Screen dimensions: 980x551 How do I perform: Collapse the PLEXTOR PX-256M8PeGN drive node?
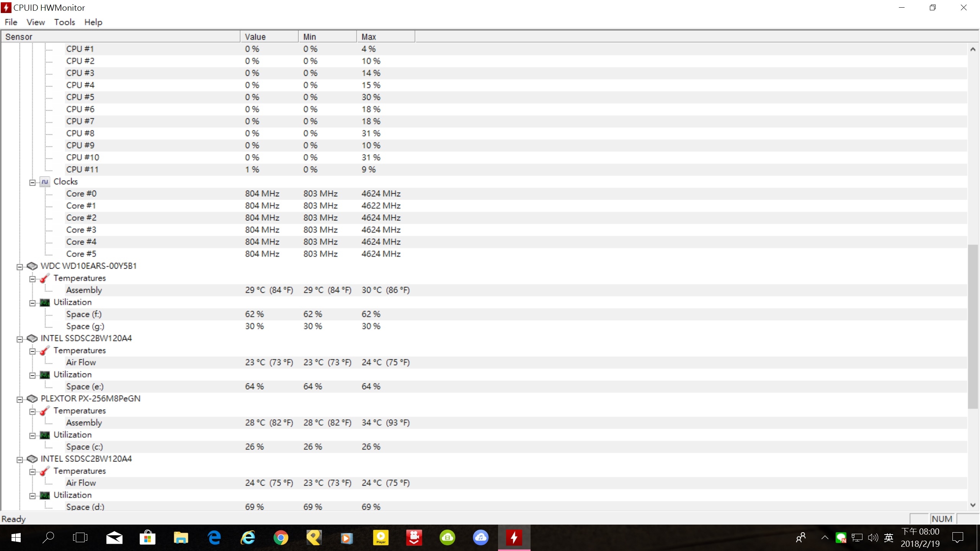pos(20,399)
